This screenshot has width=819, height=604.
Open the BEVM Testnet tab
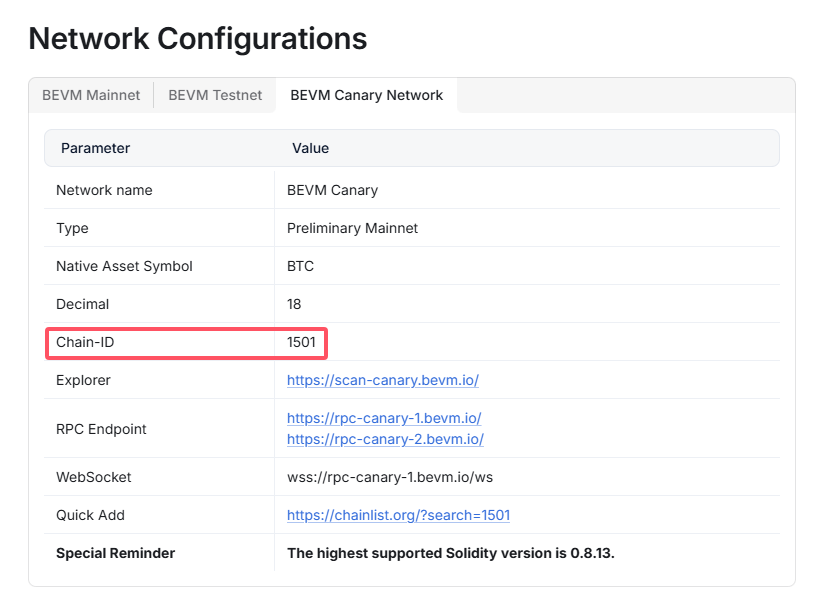[x=215, y=95]
